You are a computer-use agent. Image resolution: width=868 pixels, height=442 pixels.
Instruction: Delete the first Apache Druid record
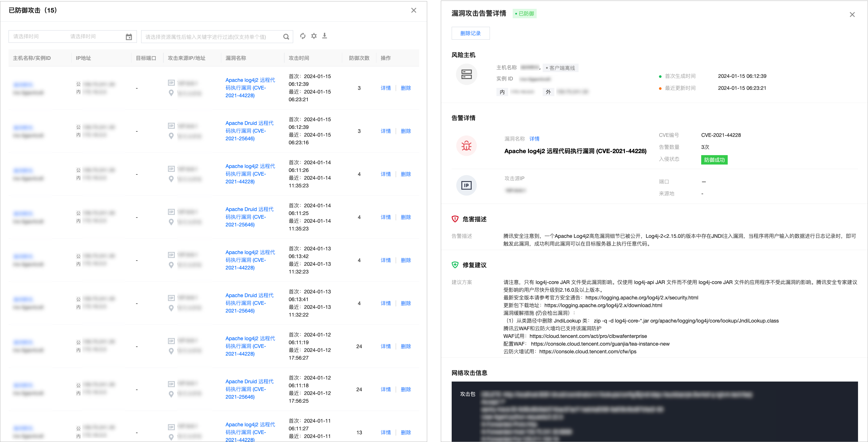pos(406,131)
